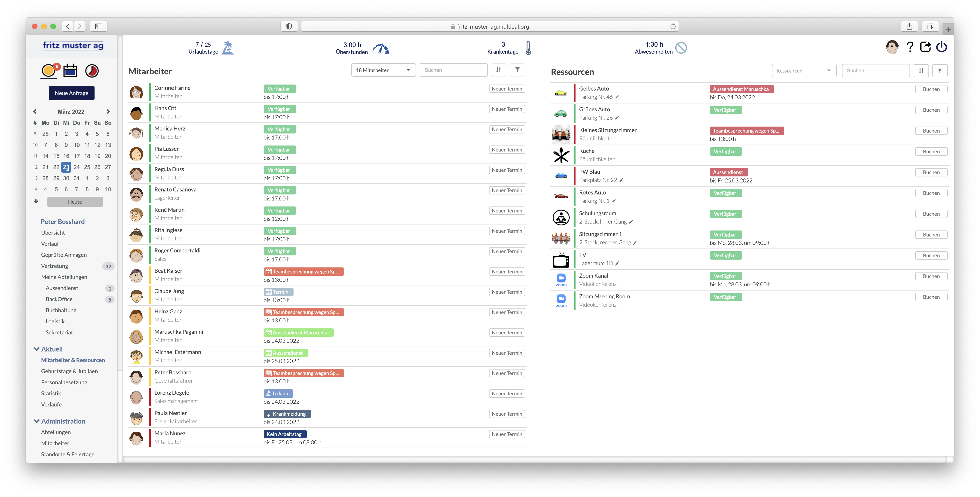Toggle the browser sidebar button
The height and width of the screenshot is (497, 980).
point(98,26)
